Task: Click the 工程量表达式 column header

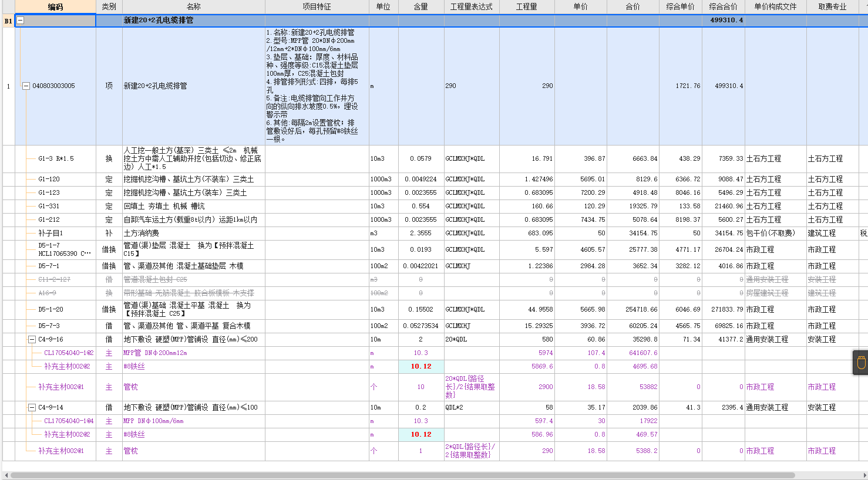Action: click(472, 7)
